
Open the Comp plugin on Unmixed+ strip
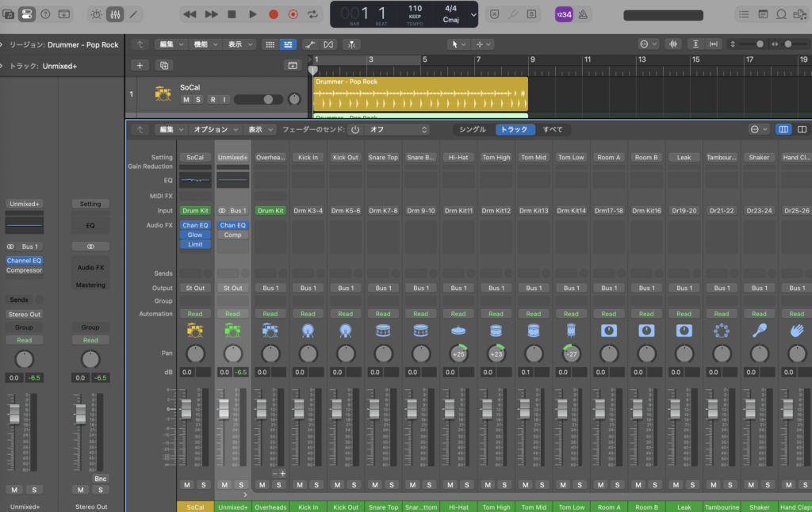click(x=232, y=235)
